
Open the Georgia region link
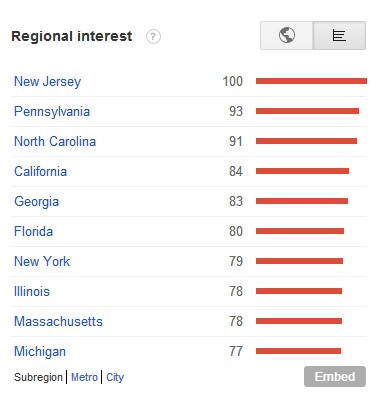click(37, 202)
